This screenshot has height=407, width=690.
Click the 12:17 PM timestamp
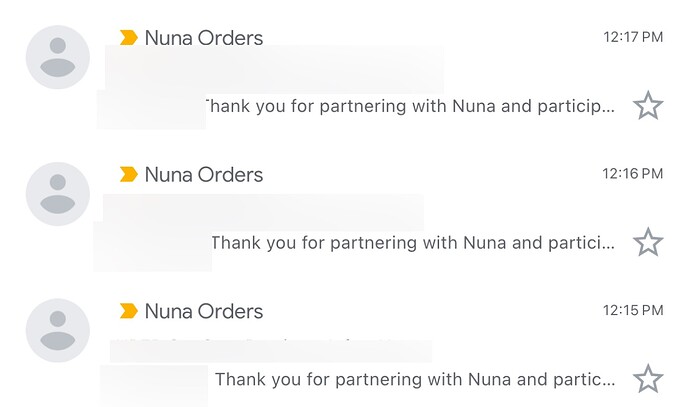pos(633,37)
